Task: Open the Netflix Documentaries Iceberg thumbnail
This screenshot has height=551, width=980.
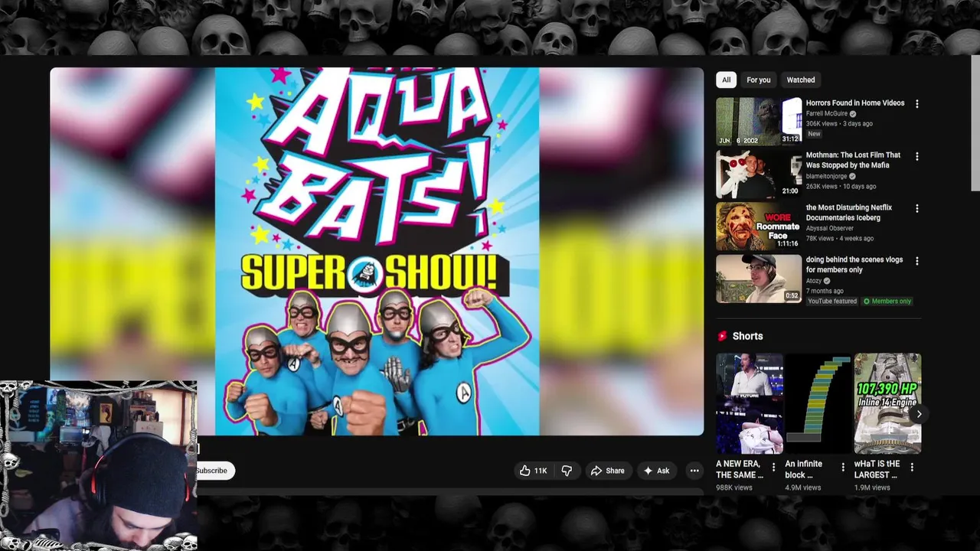Action: (x=759, y=226)
